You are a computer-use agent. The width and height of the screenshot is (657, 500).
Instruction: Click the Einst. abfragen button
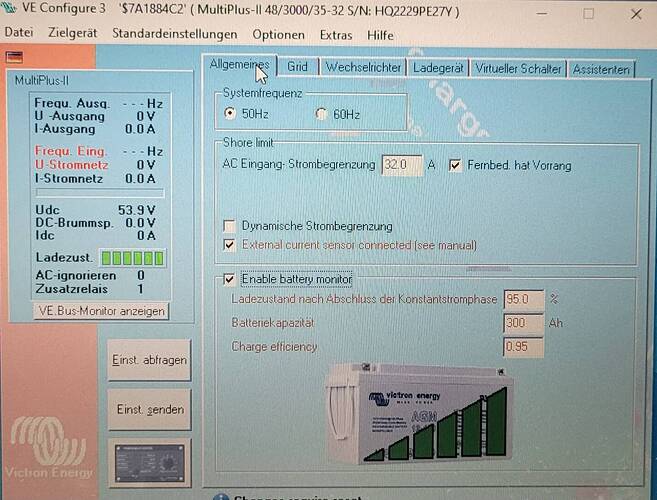coord(149,360)
